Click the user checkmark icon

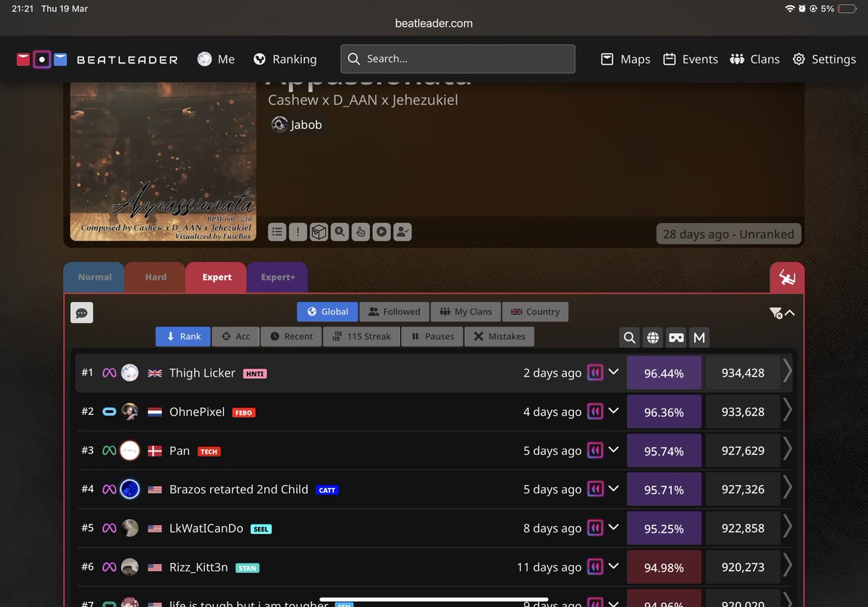click(403, 232)
